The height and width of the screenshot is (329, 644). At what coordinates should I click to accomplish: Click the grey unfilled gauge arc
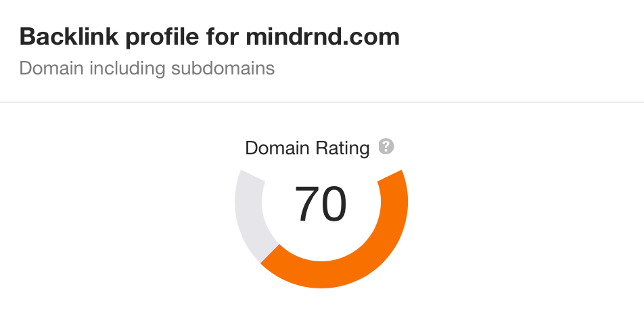tap(247, 210)
